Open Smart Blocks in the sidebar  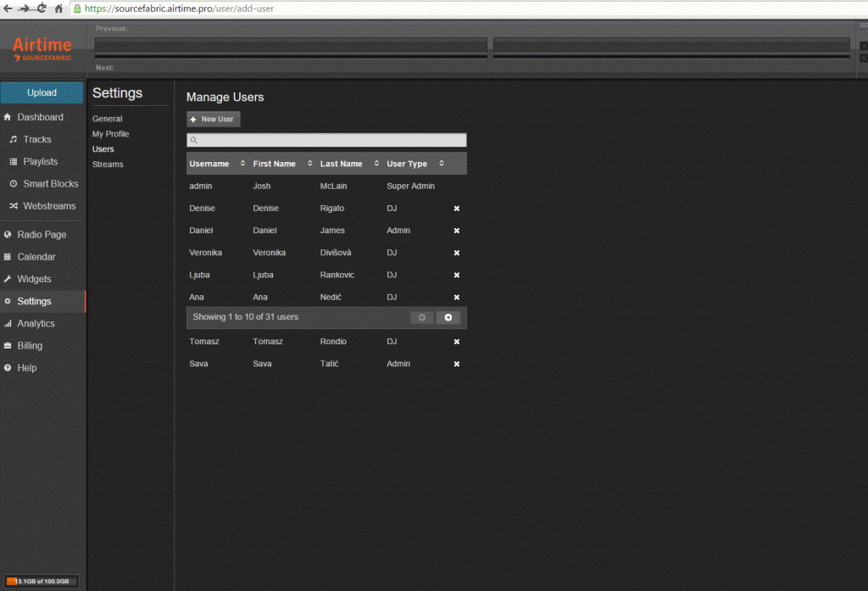pyautogui.click(x=50, y=183)
